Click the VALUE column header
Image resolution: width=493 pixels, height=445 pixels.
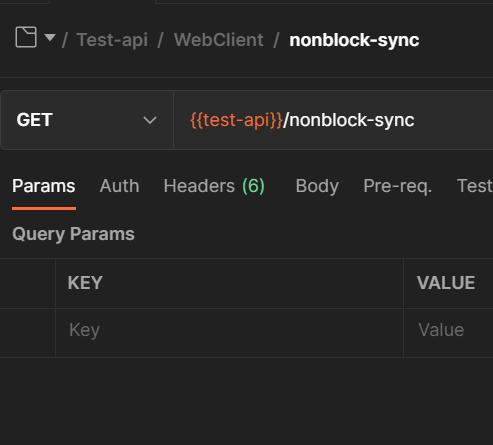click(x=446, y=283)
